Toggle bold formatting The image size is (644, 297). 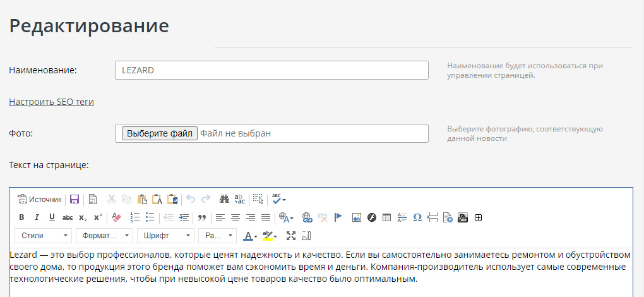tap(21, 217)
